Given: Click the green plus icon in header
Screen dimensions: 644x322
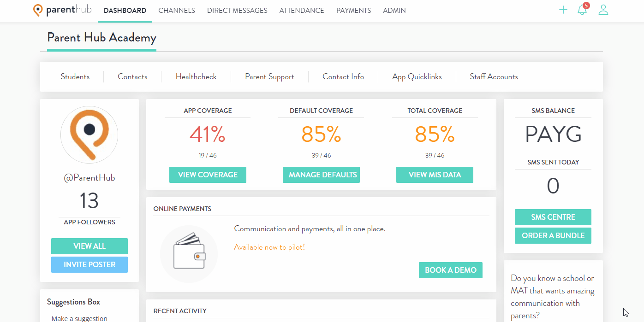Looking at the screenshot, I should [x=563, y=10].
